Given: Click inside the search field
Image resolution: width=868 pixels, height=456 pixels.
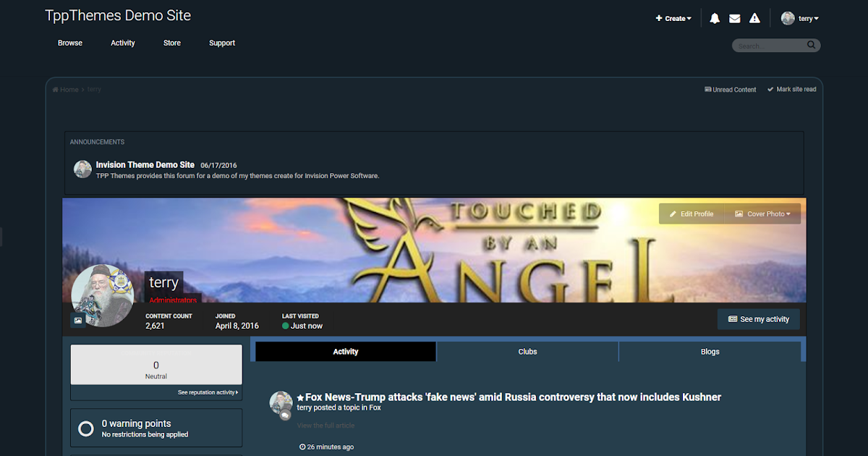Looking at the screenshot, I should click(x=770, y=46).
